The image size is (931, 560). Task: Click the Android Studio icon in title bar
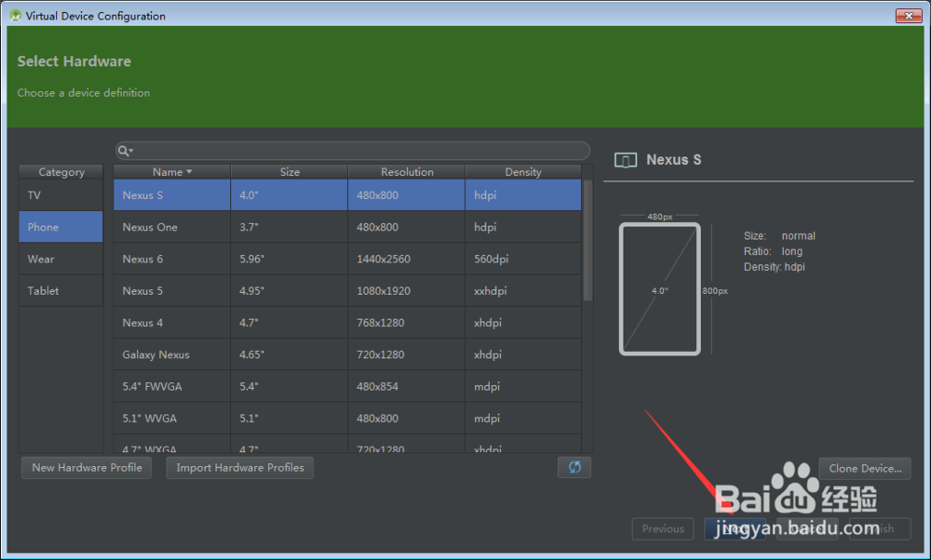pyautogui.click(x=16, y=16)
